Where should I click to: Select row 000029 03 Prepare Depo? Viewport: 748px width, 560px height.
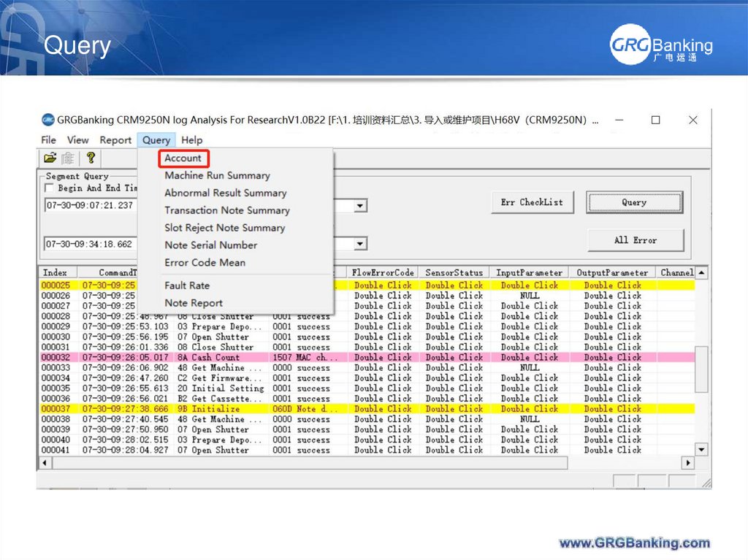tap(367, 327)
